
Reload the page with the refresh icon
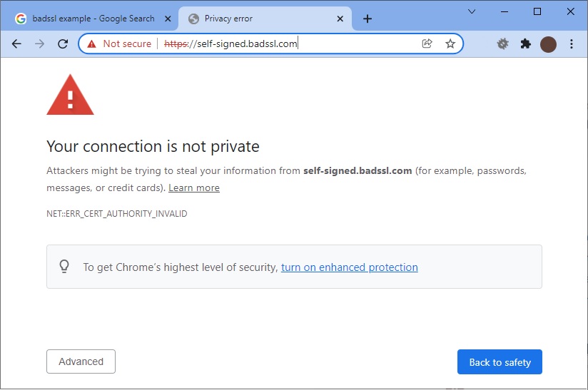click(x=63, y=43)
